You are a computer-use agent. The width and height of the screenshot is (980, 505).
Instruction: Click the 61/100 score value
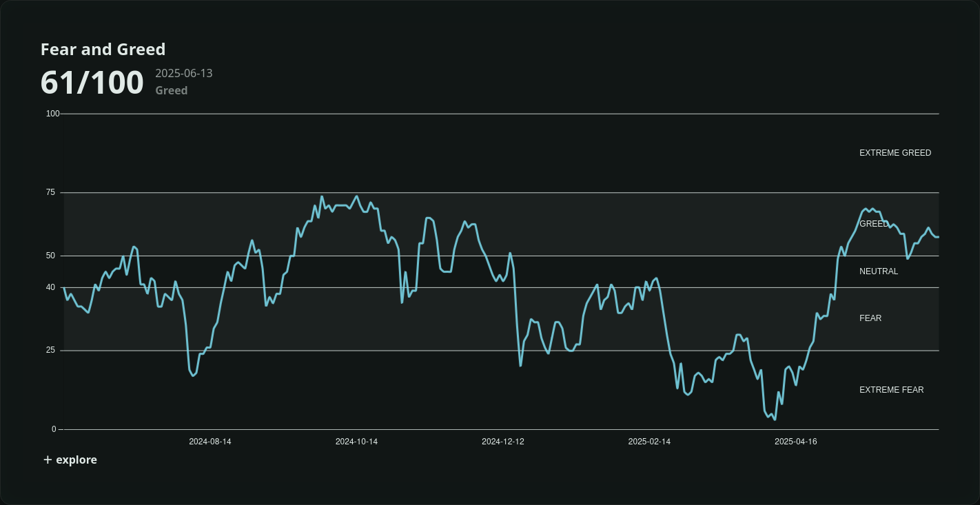coord(92,81)
